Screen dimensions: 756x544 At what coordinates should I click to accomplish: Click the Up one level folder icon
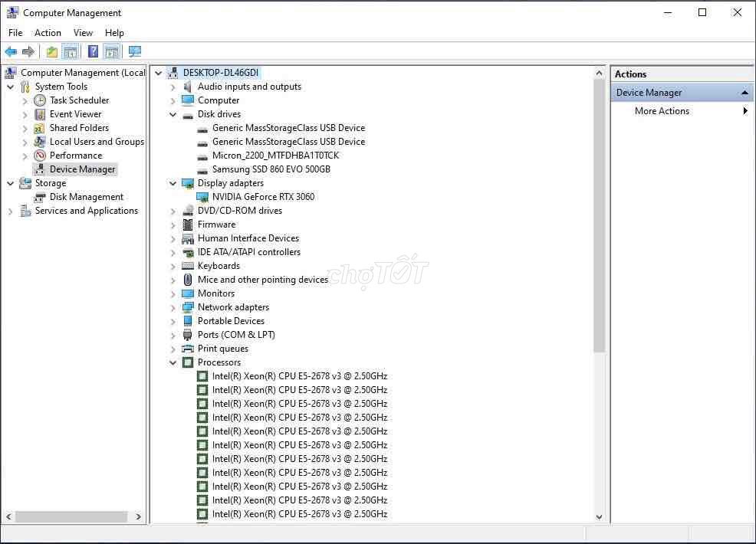pos(51,51)
